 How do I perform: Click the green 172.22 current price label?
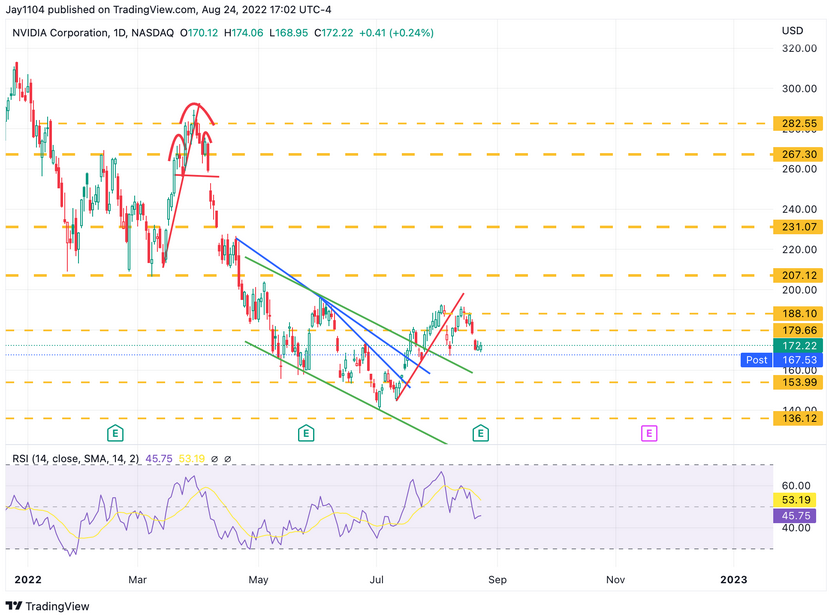[798, 346]
